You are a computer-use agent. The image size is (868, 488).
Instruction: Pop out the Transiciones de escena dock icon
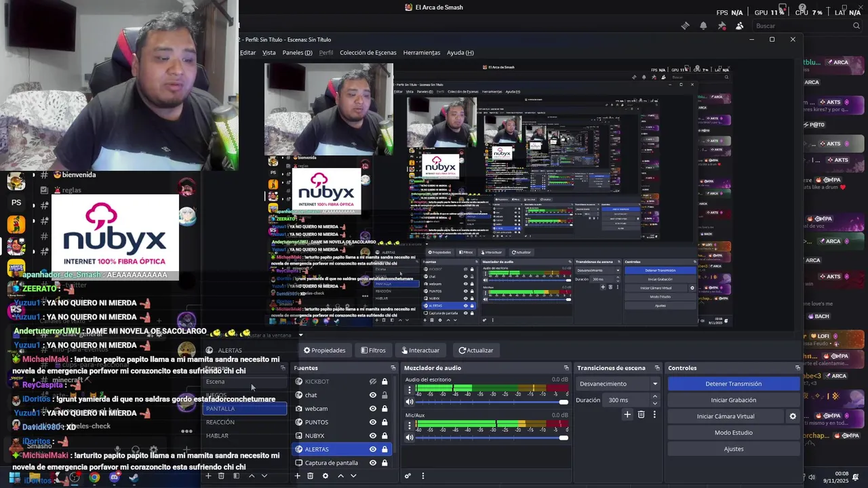656,368
